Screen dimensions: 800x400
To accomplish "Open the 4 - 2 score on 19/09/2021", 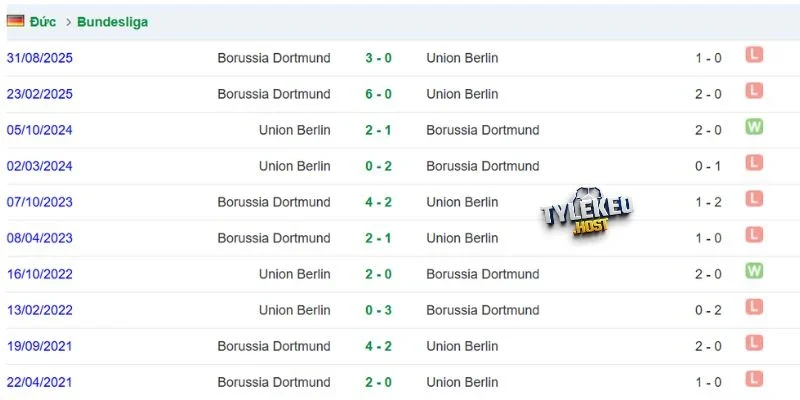I will 379,346.
